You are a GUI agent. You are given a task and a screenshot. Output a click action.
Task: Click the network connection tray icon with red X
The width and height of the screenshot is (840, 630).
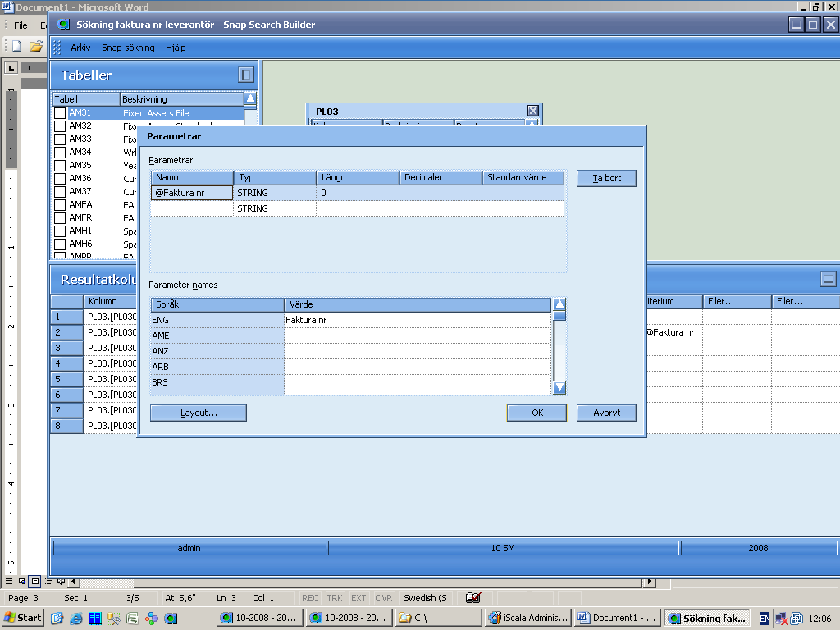tap(782, 619)
